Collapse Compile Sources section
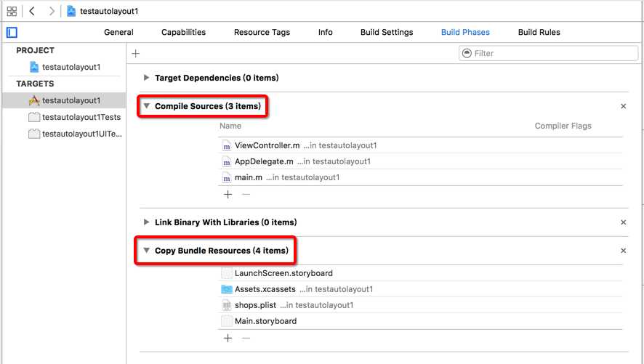644x364 pixels. 146,106
